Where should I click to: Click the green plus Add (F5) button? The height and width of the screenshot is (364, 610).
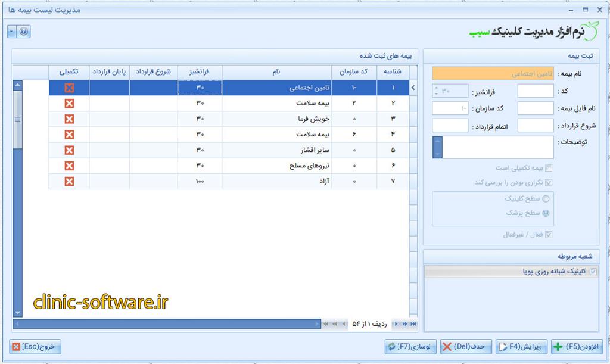tap(578, 347)
